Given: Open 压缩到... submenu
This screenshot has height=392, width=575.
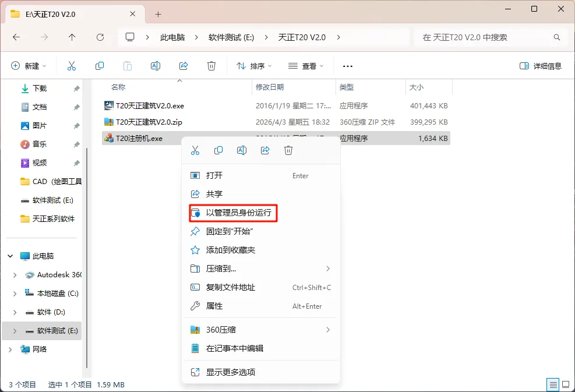Looking at the screenshot, I should click(x=261, y=269).
